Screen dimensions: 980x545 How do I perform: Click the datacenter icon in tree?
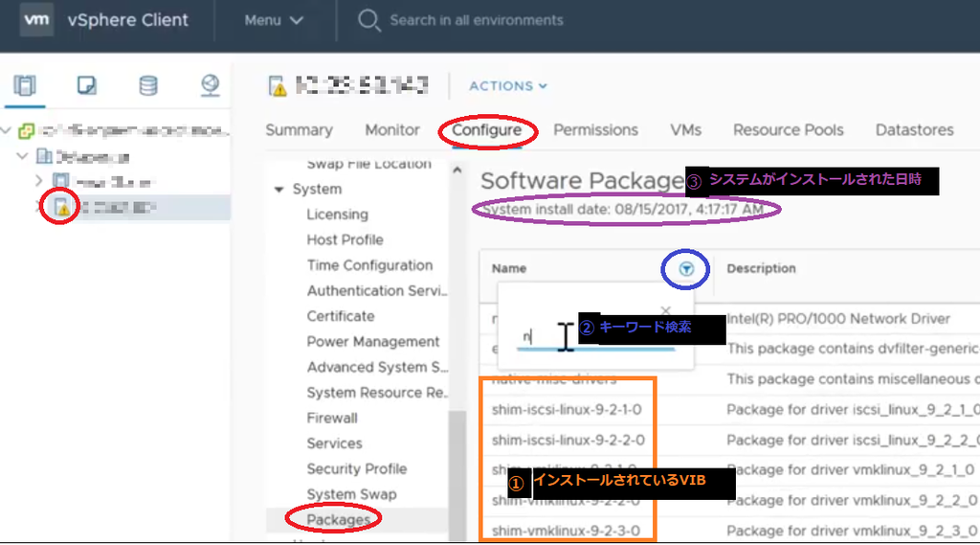pos(44,156)
